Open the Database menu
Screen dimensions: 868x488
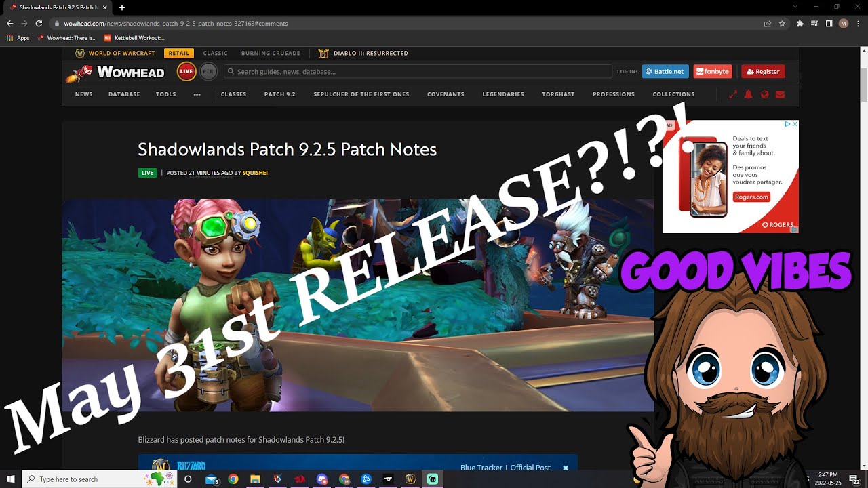[124, 94]
